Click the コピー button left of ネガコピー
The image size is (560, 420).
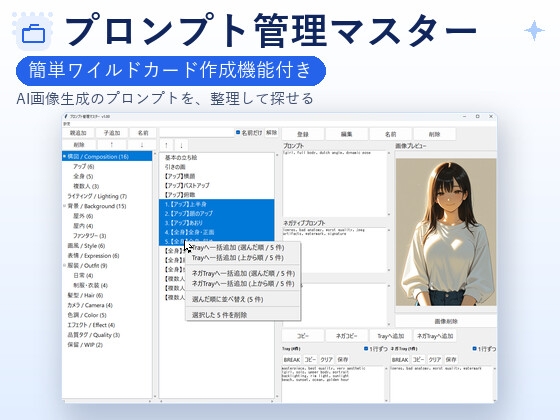coord(303,336)
